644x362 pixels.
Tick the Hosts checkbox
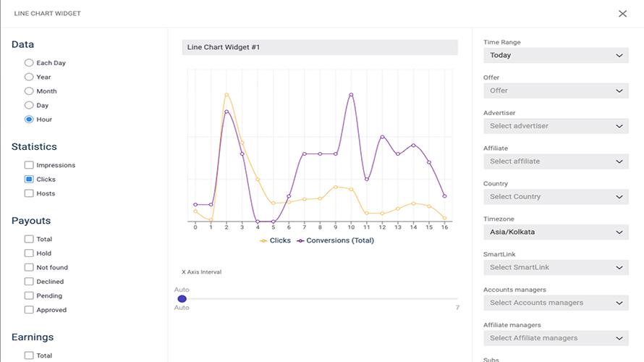[x=29, y=193]
